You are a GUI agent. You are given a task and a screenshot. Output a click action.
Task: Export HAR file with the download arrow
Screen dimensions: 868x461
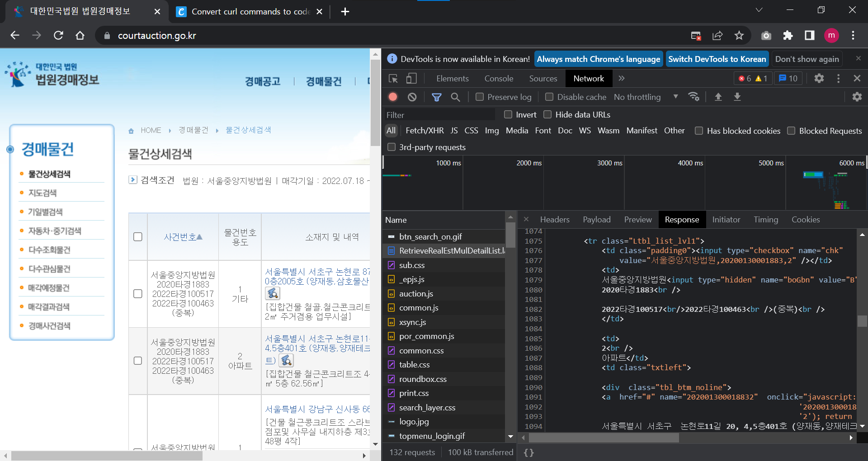[737, 97]
